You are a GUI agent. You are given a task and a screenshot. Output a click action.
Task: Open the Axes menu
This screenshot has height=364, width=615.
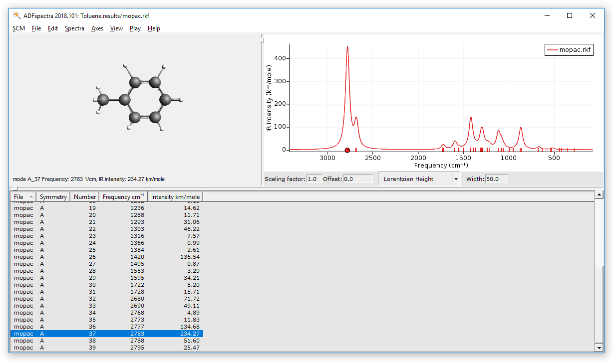click(97, 28)
